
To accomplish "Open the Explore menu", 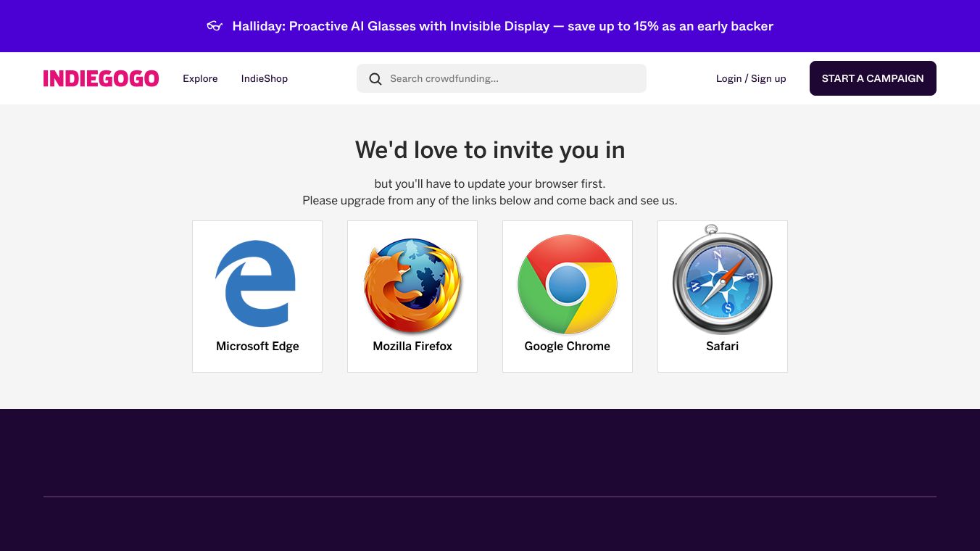I will point(200,78).
